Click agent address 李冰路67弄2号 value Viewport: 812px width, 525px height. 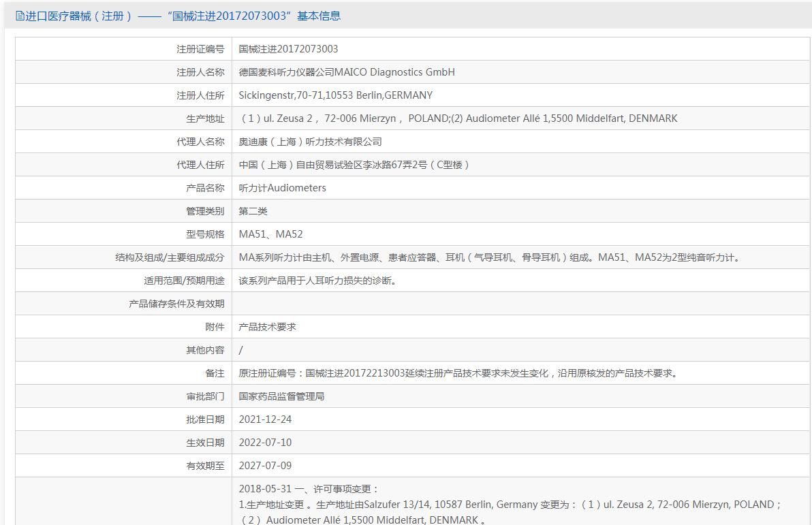click(355, 165)
